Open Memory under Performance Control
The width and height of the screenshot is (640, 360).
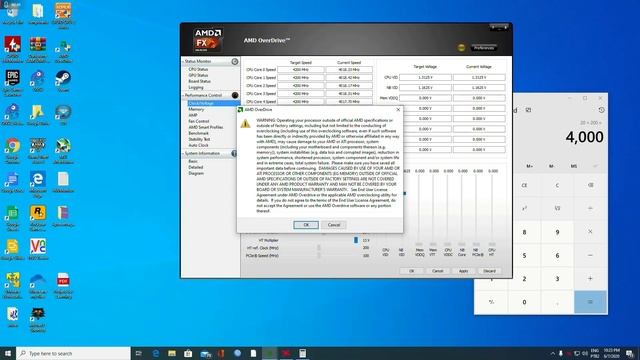[x=196, y=109]
